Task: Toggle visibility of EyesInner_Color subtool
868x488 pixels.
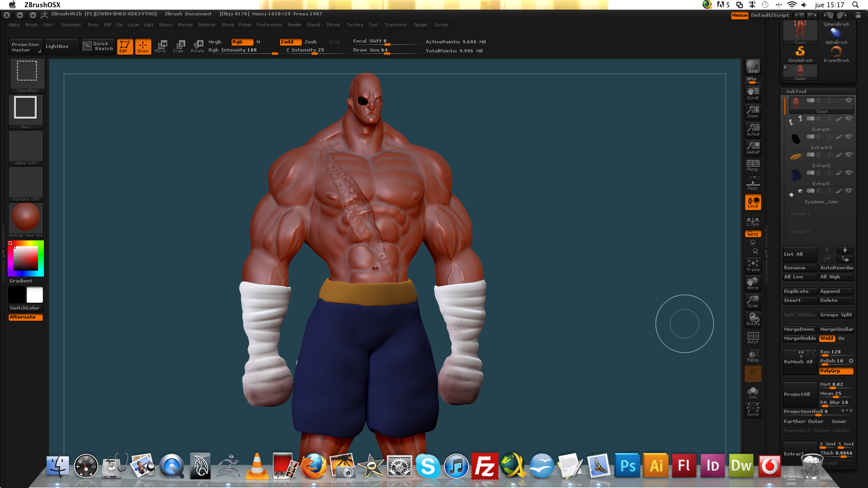Action: click(849, 191)
